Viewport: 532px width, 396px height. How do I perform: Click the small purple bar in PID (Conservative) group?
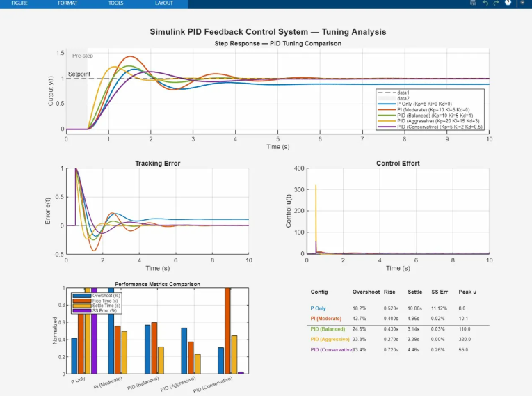coord(241,373)
